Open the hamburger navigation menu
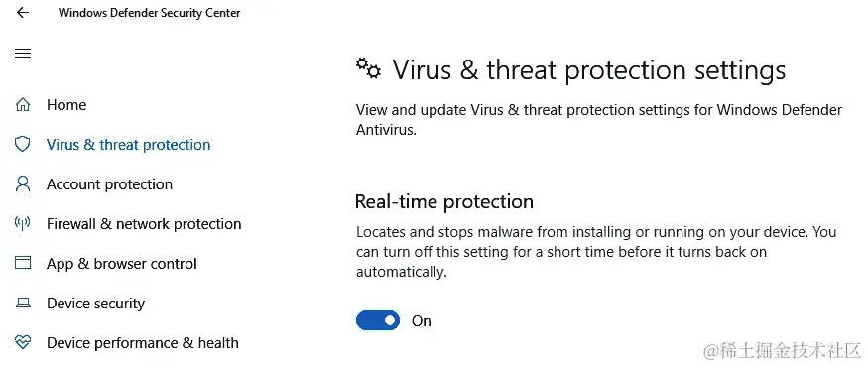868x367 pixels. point(23,54)
